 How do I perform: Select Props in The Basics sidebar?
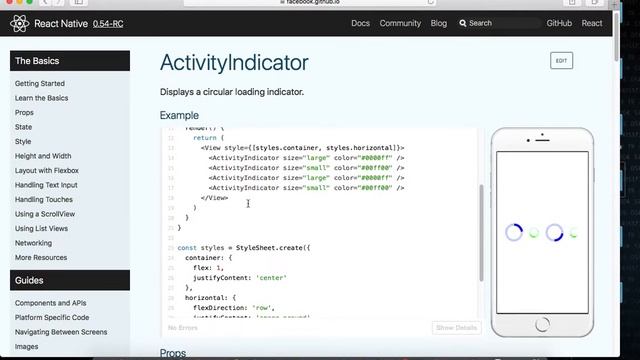(24, 112)
